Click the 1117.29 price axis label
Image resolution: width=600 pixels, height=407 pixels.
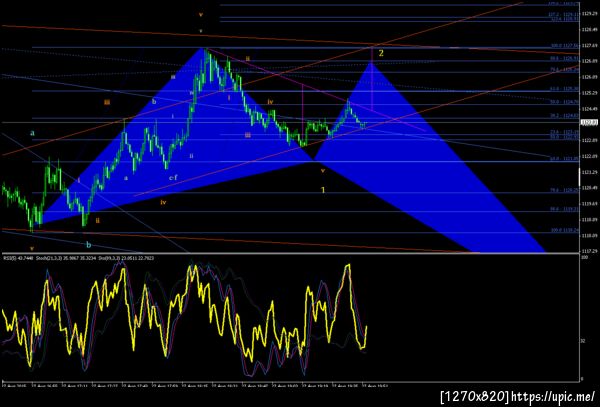coord(589,251)
